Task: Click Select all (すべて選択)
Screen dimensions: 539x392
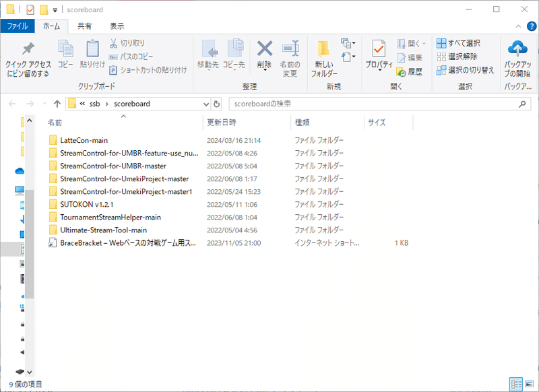Action: 458,43
